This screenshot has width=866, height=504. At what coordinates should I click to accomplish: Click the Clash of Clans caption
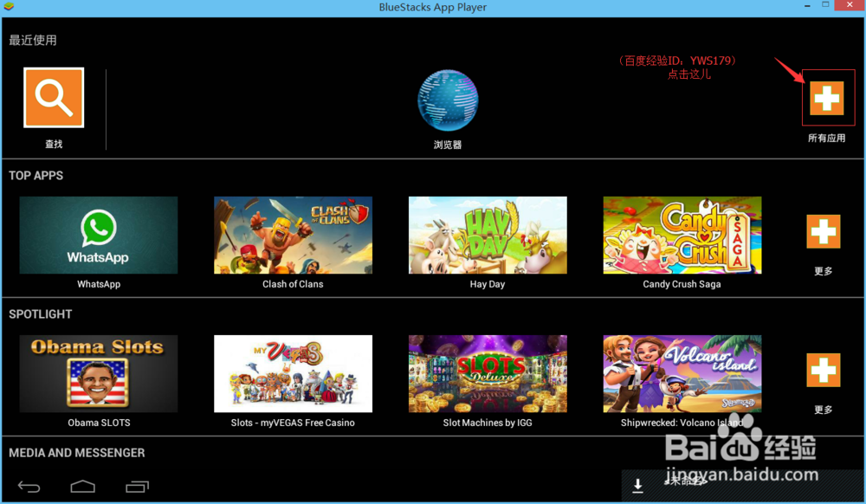point(293,284)
